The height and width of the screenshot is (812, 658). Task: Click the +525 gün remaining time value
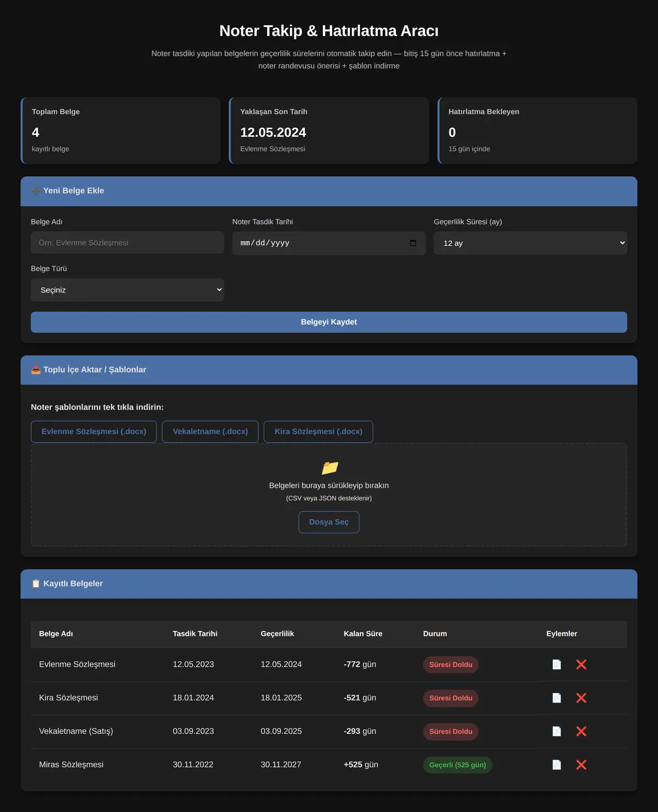tap(361, 765)
